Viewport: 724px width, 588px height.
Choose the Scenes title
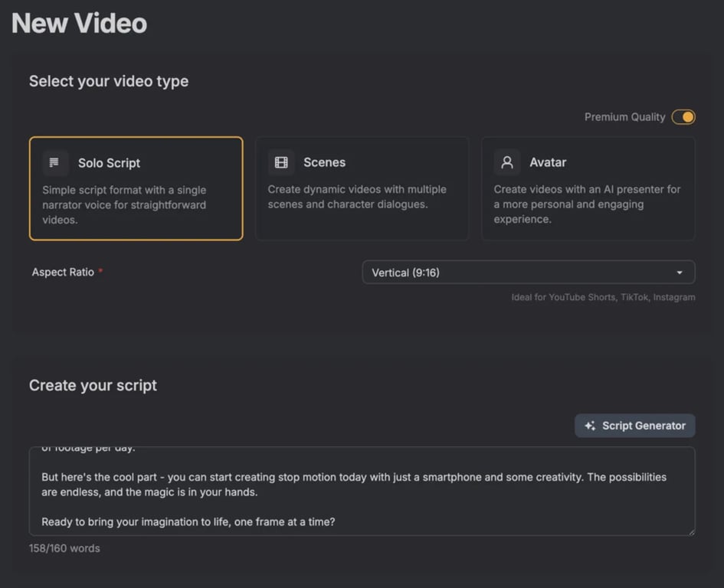coord(324,162)
